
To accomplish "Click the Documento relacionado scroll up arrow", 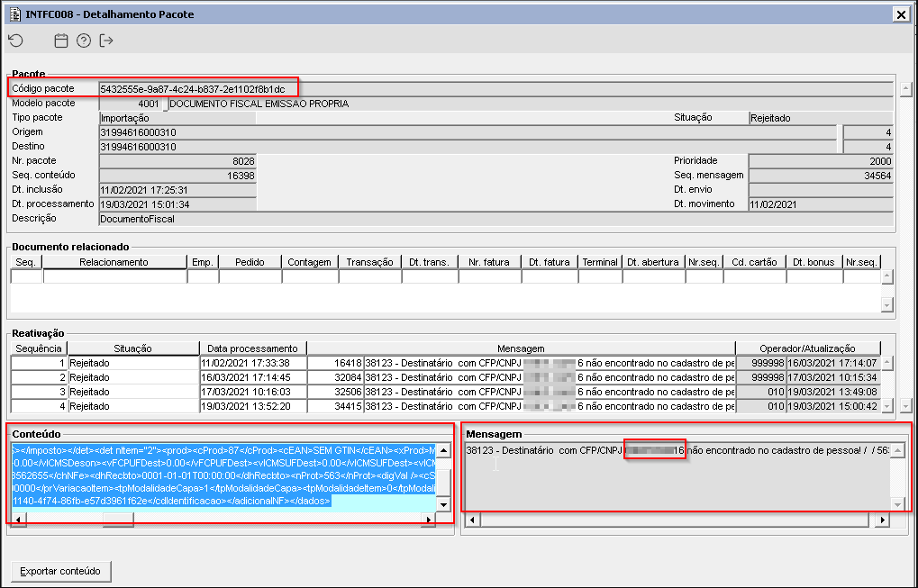I will (x=887, y=276).
